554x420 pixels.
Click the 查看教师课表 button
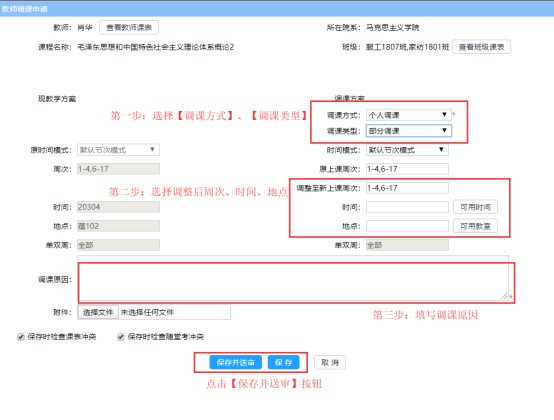point(129,28)
